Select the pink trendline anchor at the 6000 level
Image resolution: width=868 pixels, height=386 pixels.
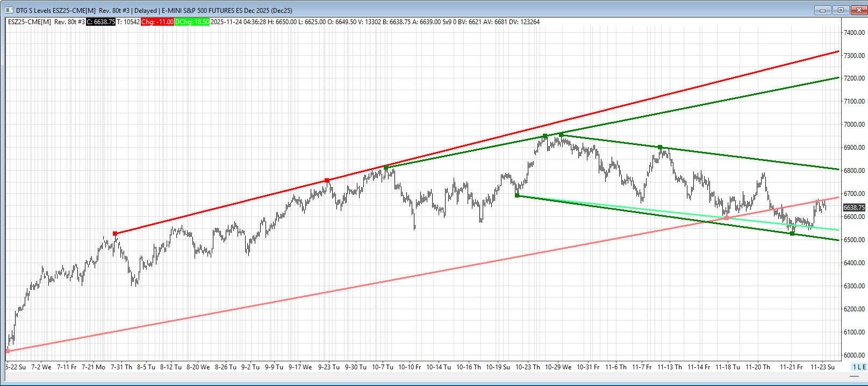coord(8,351)
